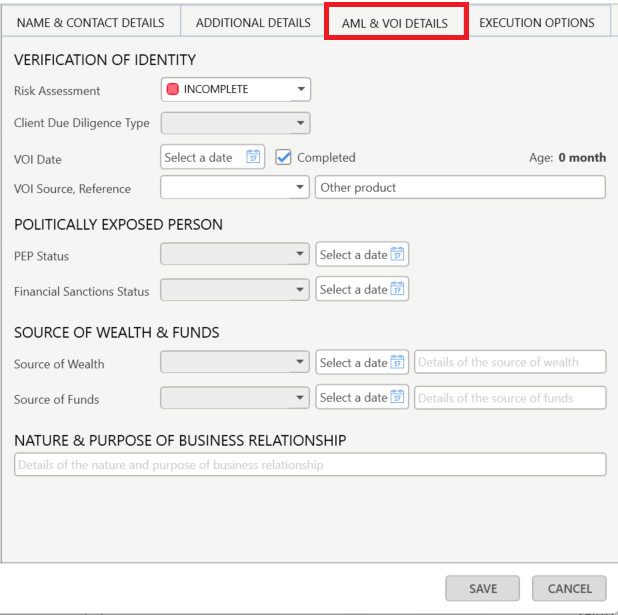Open Financial Sanctions Status date calendar icon
The height and width of the screenshot is (615, 618).
(397, 289)
